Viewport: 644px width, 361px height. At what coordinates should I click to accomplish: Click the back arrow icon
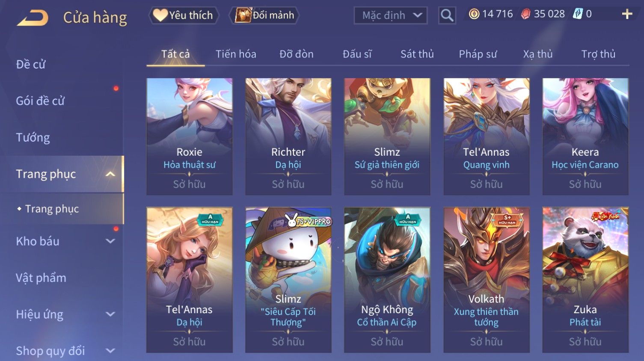[33, 18]
